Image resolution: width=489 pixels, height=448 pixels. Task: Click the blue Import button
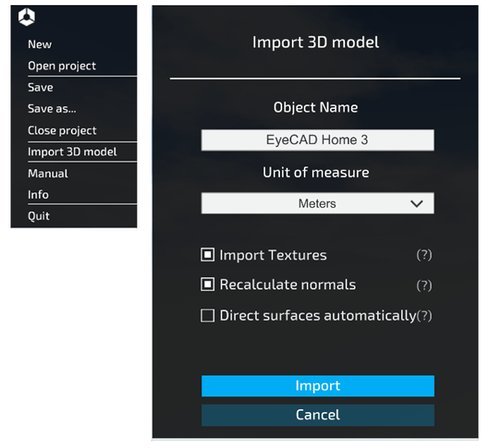click(x=318, y=386)
